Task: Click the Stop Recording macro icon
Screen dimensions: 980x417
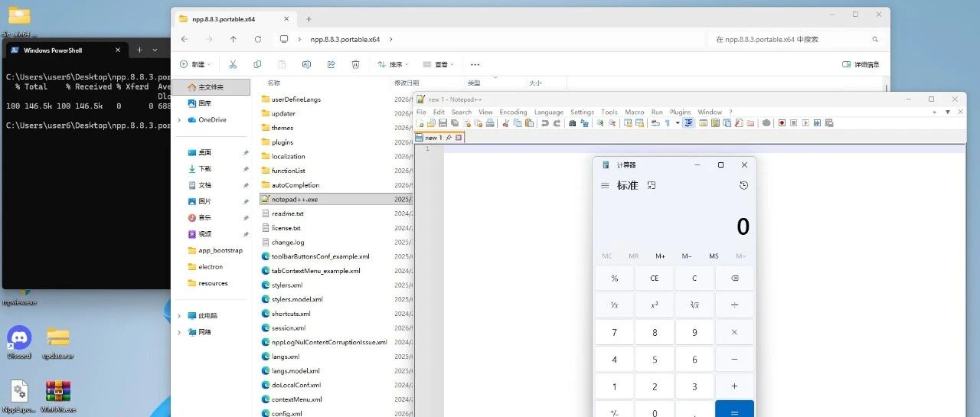Action: click(793, 122)
